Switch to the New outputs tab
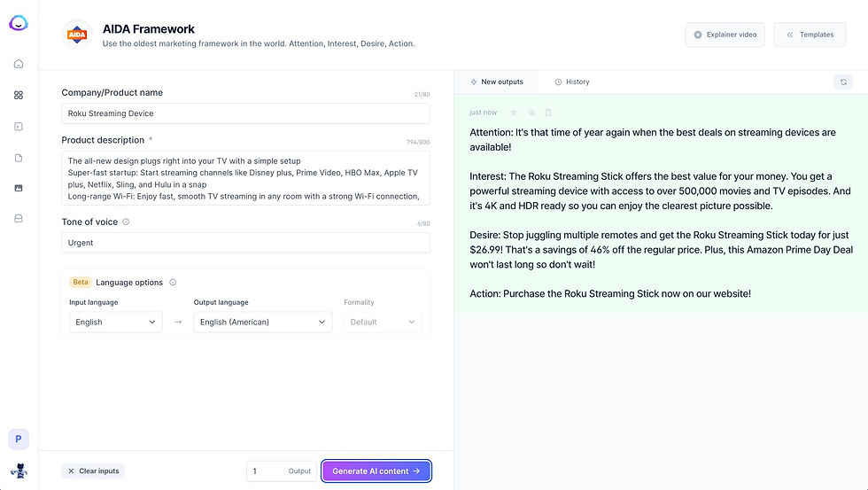The image size is (868, 490). (497, 82)
